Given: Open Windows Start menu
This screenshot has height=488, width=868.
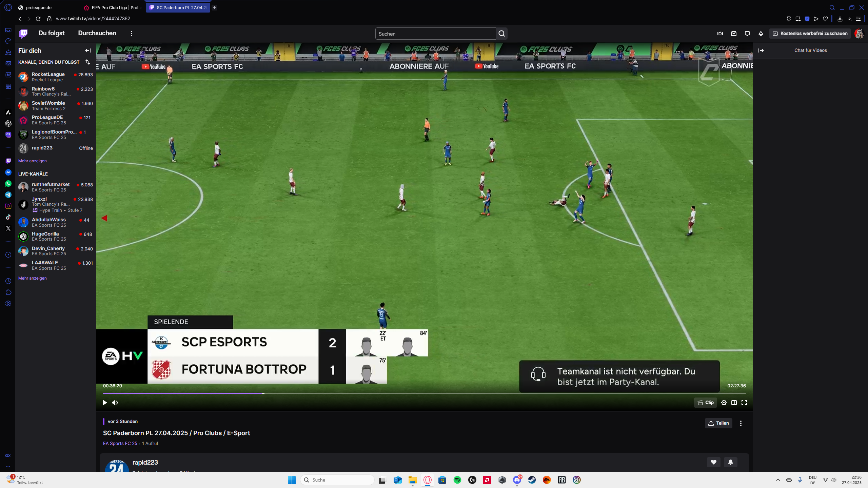Looking at the screenshot, I should (292, 480).
